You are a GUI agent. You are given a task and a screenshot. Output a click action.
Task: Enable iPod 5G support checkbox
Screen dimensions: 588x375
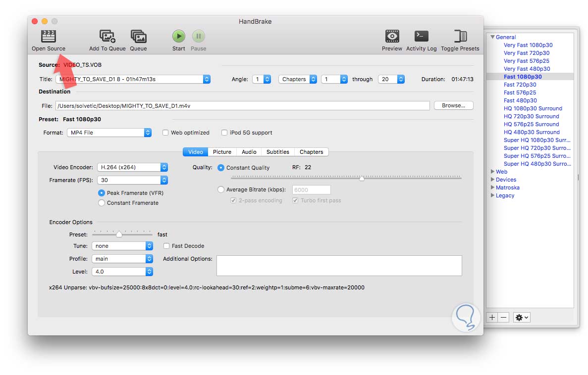(x=224, y=133)
